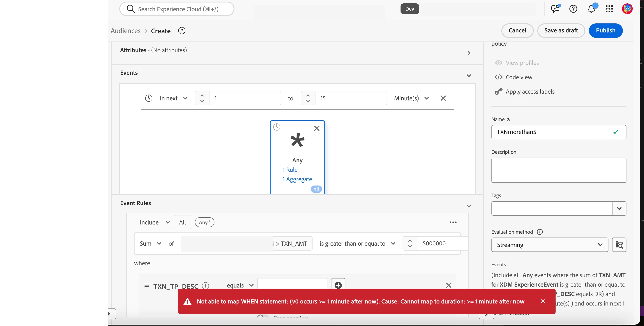The width and height of the screenshot is (644, 326).
Task: Navigate to Audiences breadcrumb
Action: [x=126, y=31]
